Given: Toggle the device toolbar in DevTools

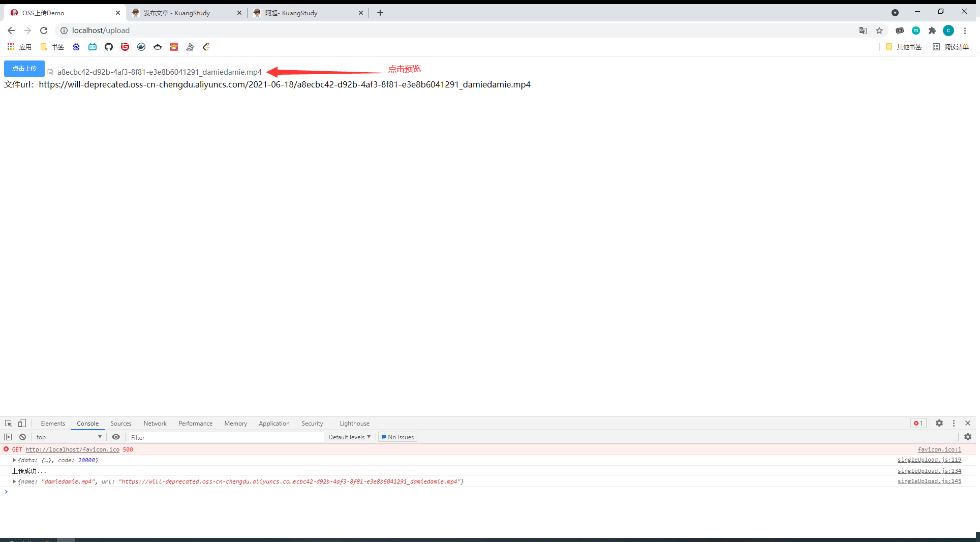Looking at the screenshot, I should click(x=22, y=423).
